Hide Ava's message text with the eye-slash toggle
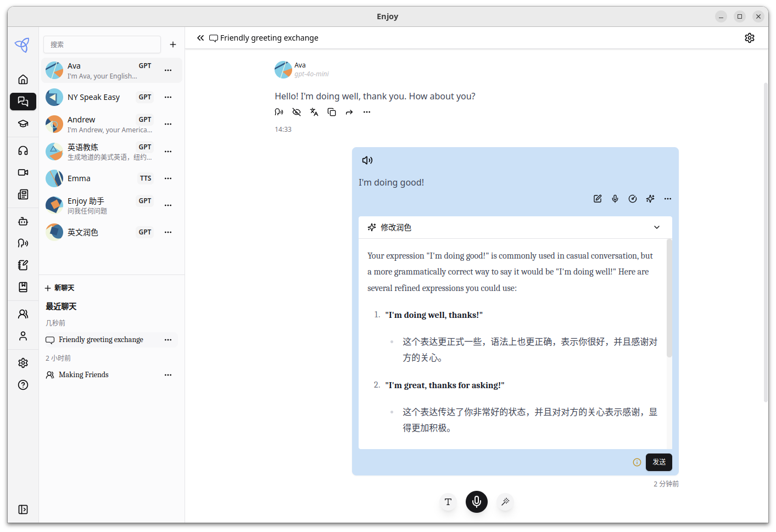Screen dimensions: 776x532 point(297,111)
